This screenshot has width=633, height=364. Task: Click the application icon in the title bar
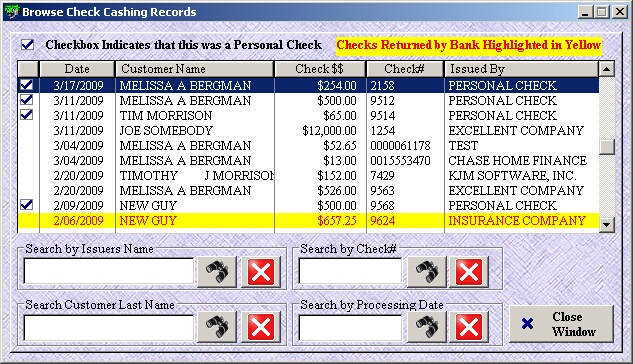[x=12, y=12]
